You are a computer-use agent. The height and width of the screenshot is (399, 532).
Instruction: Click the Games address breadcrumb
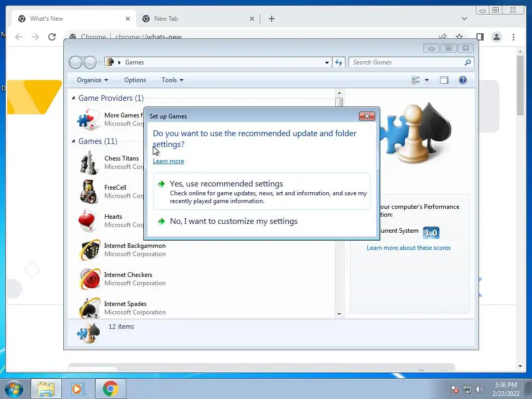135,62
